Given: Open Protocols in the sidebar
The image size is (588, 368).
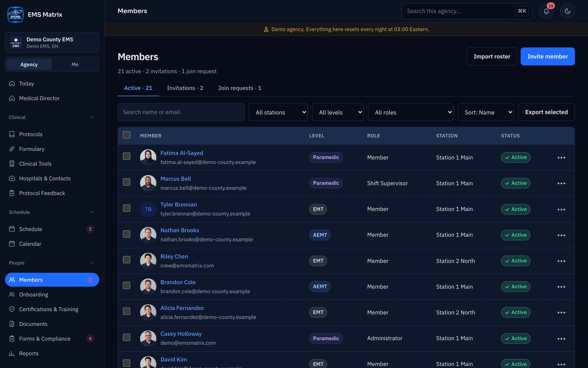Looking at the screenshot, I should point(52,134).
